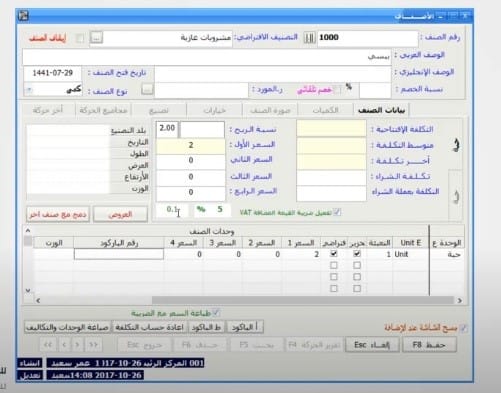Click first price field showing 2
The image size is (501, 393).
coord(190,145)
